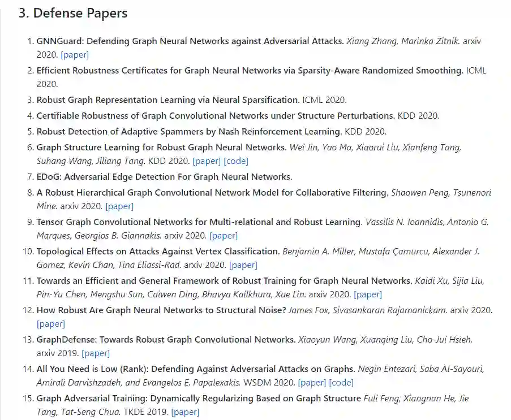Open paper link for Robust Training Framework

tap(368, 295)
